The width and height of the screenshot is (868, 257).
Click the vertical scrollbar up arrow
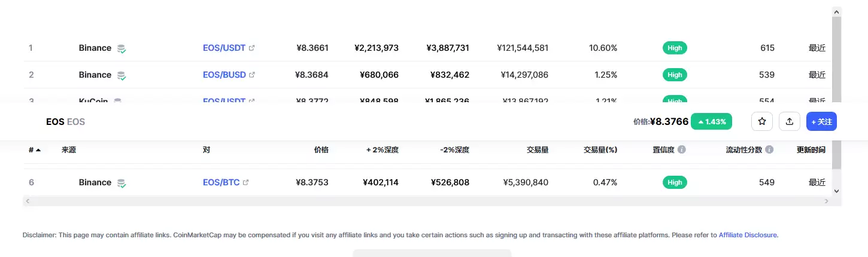837,11
